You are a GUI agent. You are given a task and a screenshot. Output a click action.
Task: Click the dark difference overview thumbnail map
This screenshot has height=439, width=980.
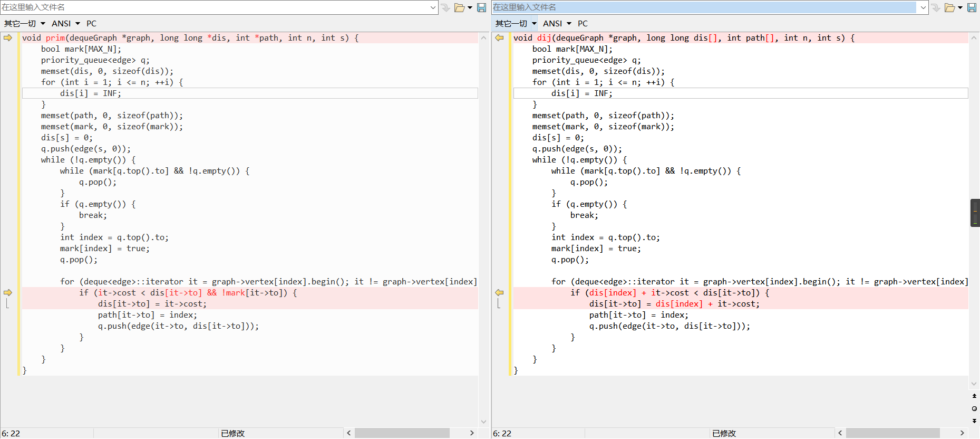click(975, 213)
